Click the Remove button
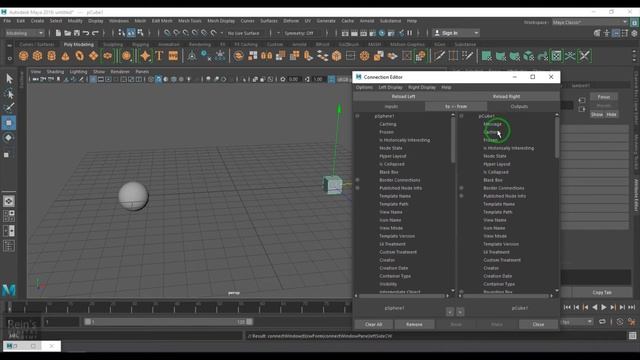640x360 pixels. pyautogui.click(x=414, y=324)
